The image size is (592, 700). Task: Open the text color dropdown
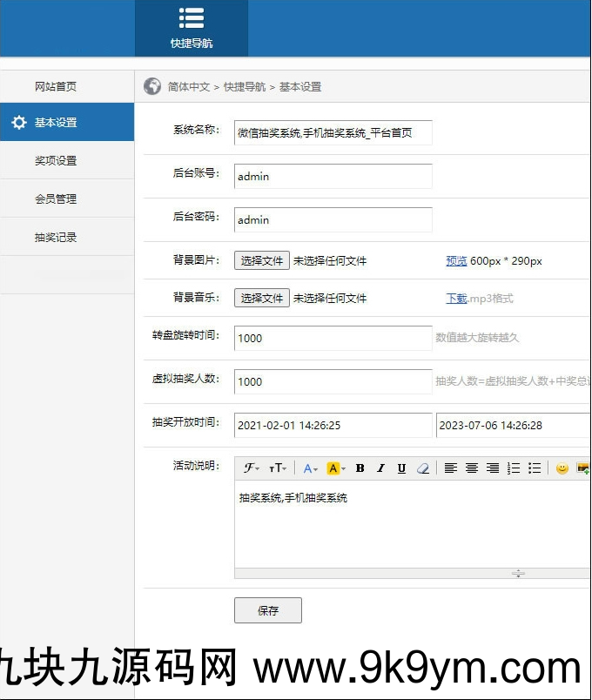pyautogui.click(x=310, y=468)
